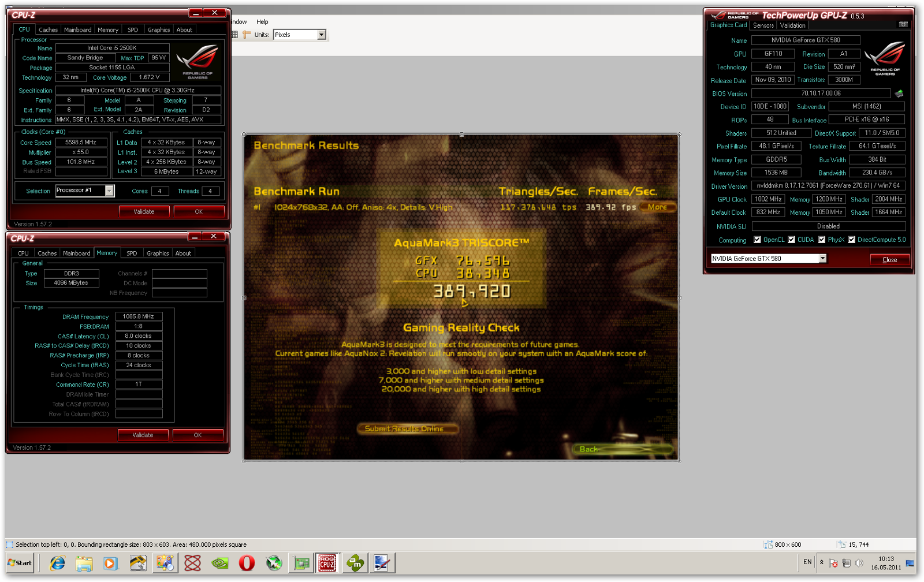The height and width of the screenshot is (582, 924).
Task: Toggle the OpenCL checkbox
Action: 757,240
